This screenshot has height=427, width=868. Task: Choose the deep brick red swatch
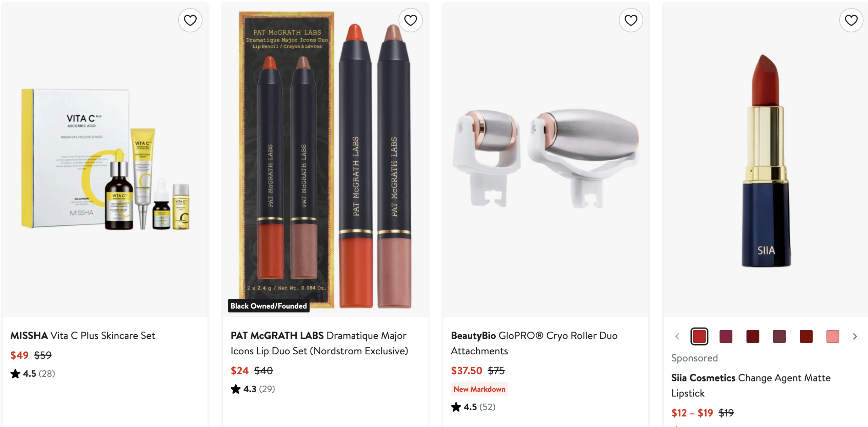coord(806,336)
